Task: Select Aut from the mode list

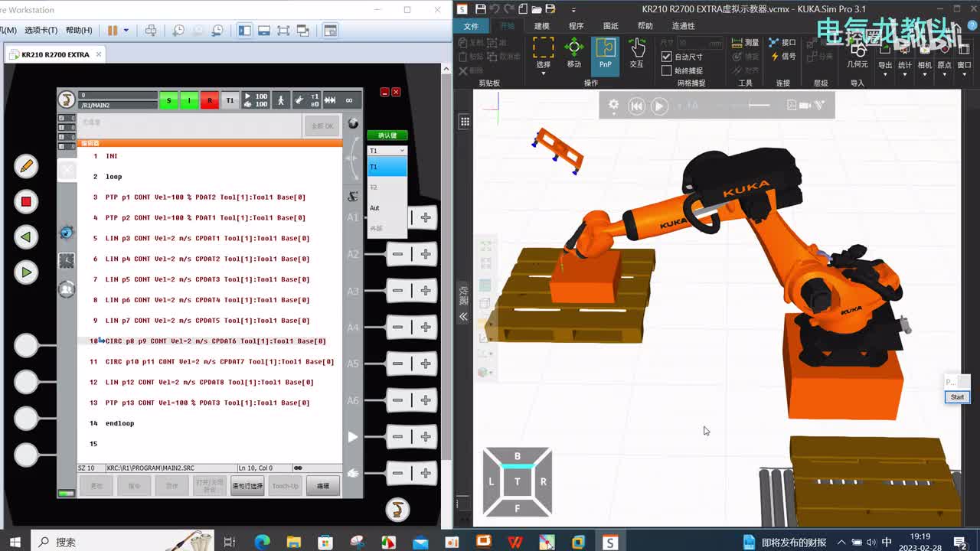Action: [375, 208]
